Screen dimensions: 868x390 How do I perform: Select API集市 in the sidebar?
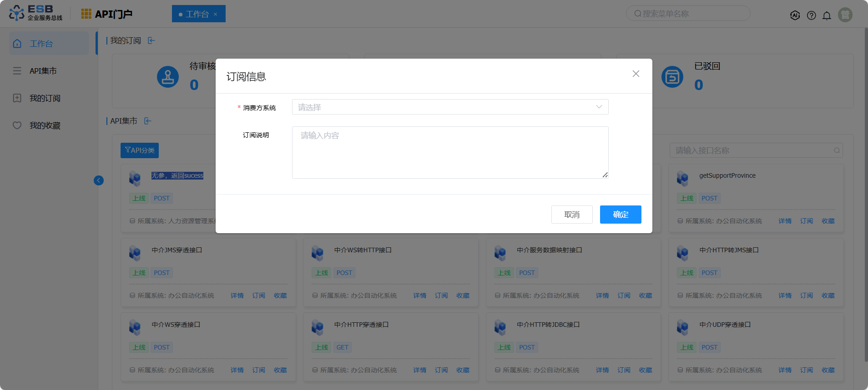43,71
